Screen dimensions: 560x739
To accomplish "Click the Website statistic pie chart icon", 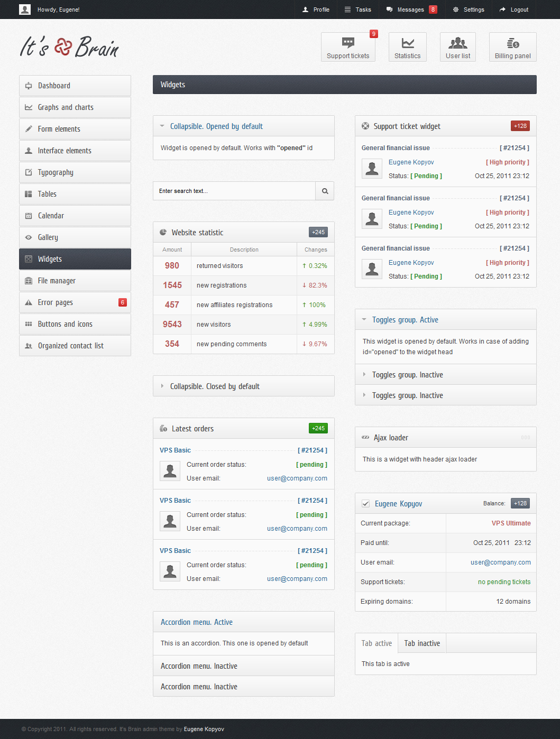I will (x=163, y=232).
